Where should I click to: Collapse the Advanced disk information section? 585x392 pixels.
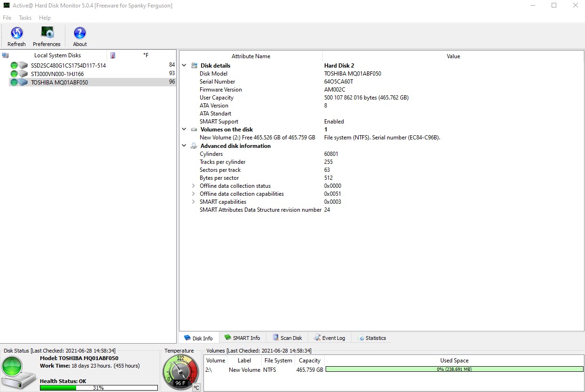(184, 146)
